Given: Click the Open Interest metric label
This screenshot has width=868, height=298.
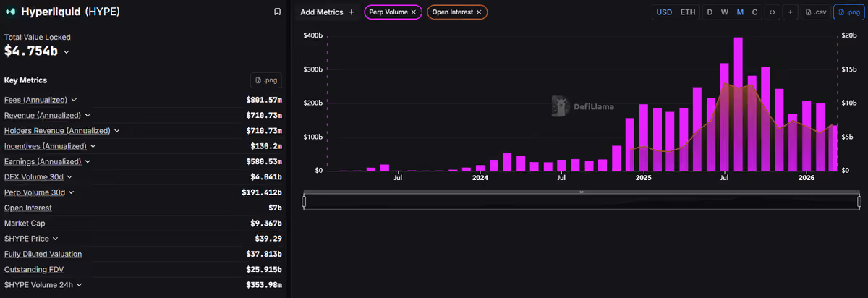Looking at the screenshot, I should coord(28,208).
